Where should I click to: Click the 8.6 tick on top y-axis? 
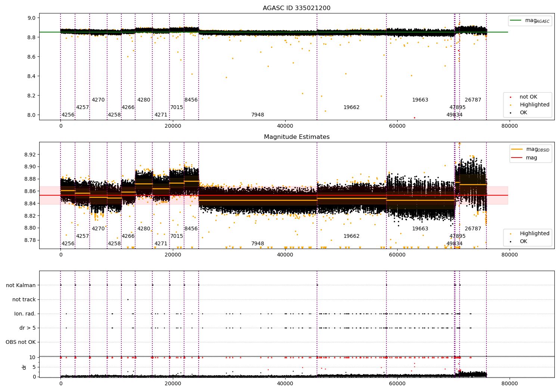[x=32, y=57]
